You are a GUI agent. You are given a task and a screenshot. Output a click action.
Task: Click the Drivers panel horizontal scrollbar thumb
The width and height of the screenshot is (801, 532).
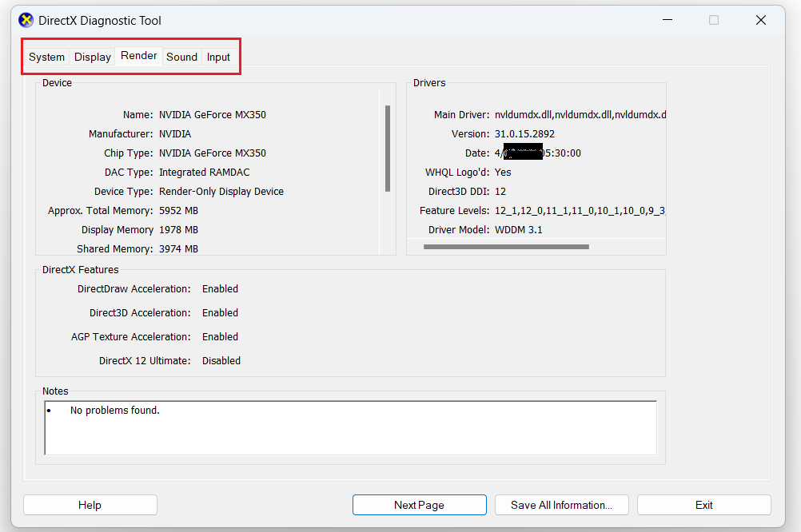(x=506, y=247)
